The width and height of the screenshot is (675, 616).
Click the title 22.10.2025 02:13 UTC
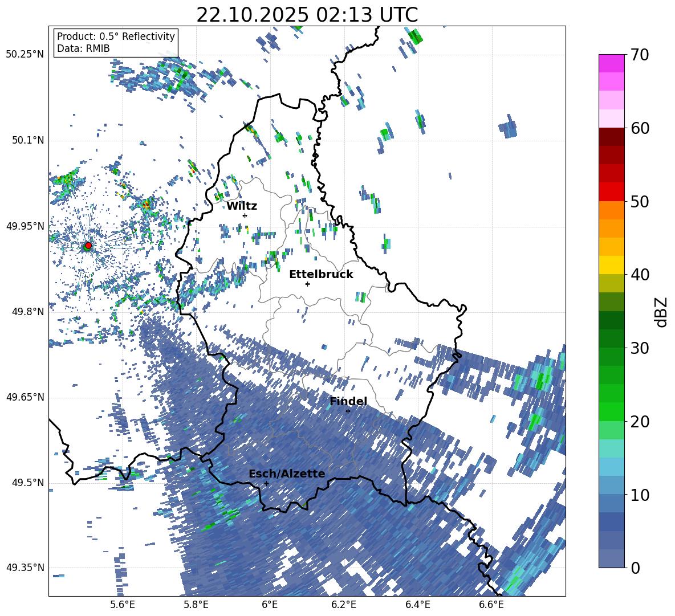click(x=307, y=15)
